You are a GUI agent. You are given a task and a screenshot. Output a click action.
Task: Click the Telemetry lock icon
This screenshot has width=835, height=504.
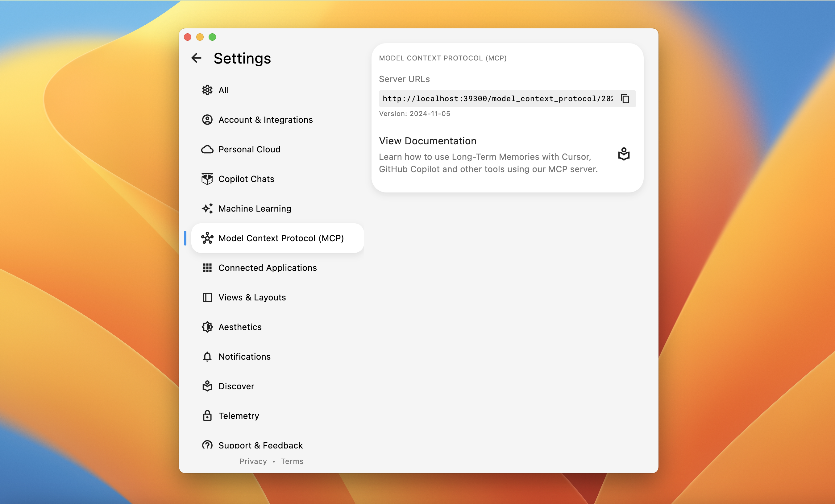(207, 415)
